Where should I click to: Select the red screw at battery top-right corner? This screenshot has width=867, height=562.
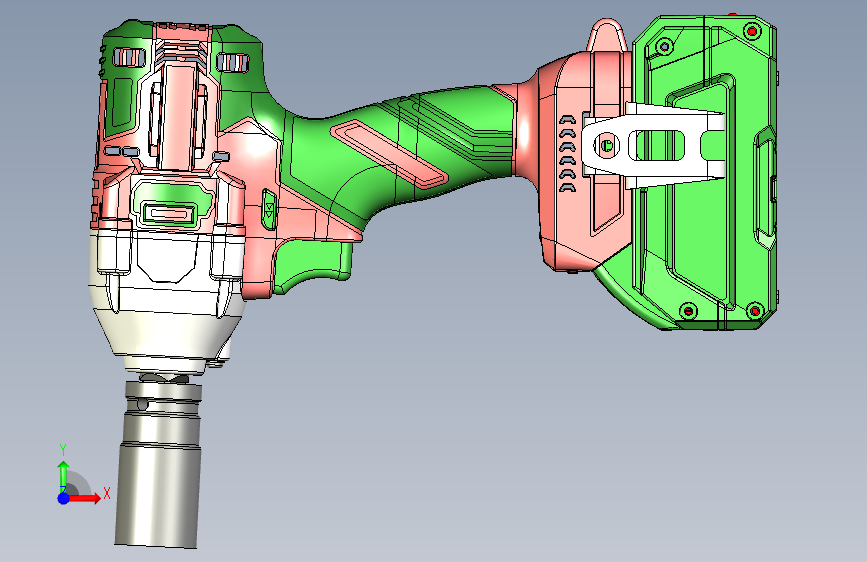751,30
